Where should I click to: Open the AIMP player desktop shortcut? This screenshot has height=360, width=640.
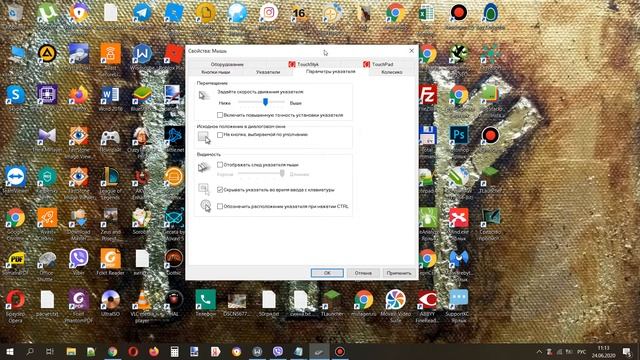47,54
